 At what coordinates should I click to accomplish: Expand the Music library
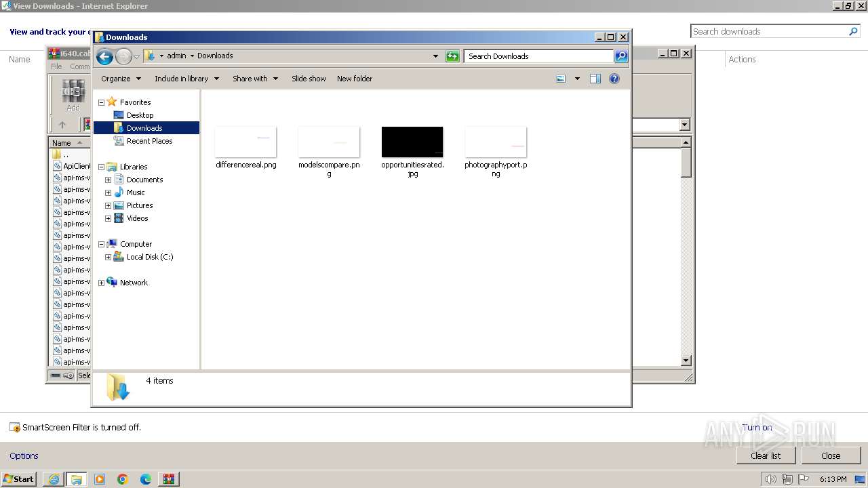pyautogui.click(x=108, y=193)
